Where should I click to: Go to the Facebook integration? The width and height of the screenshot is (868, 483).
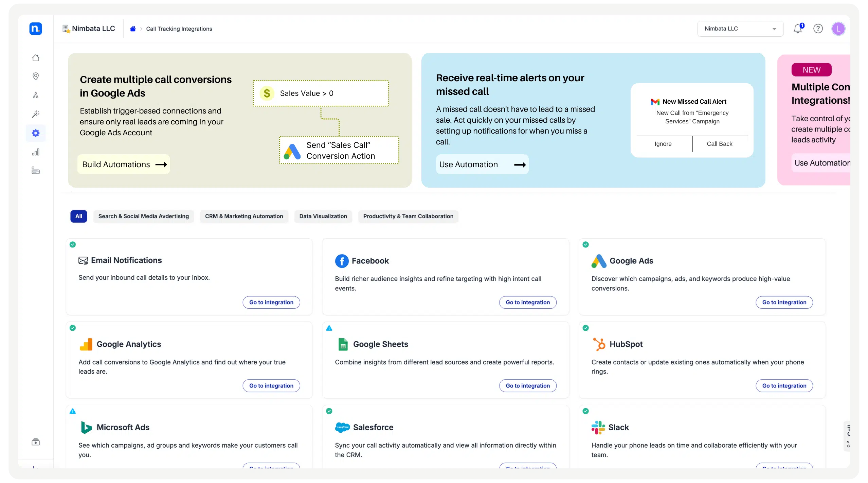pyautogui.click(x=527, y=302)
